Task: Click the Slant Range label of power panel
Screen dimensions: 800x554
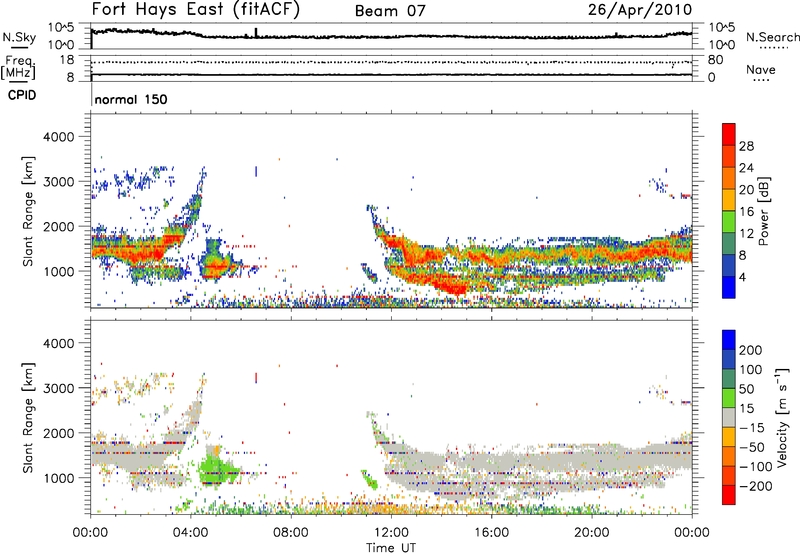Action: [28, 211]
